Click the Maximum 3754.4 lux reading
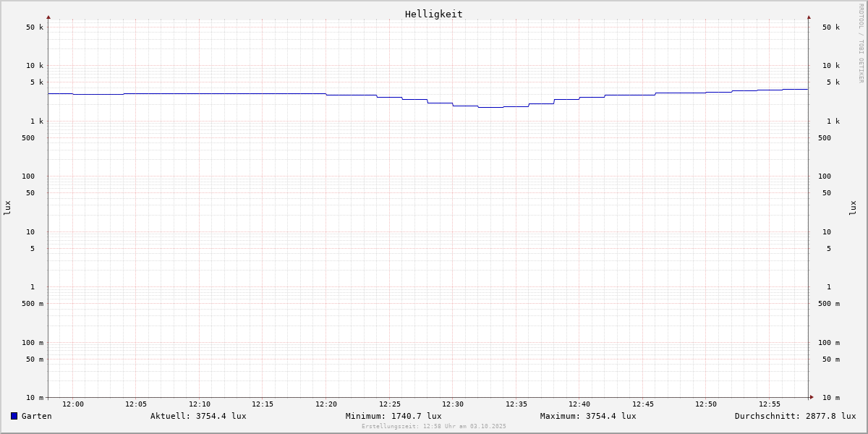868x434 pixels. pos(588,416)
